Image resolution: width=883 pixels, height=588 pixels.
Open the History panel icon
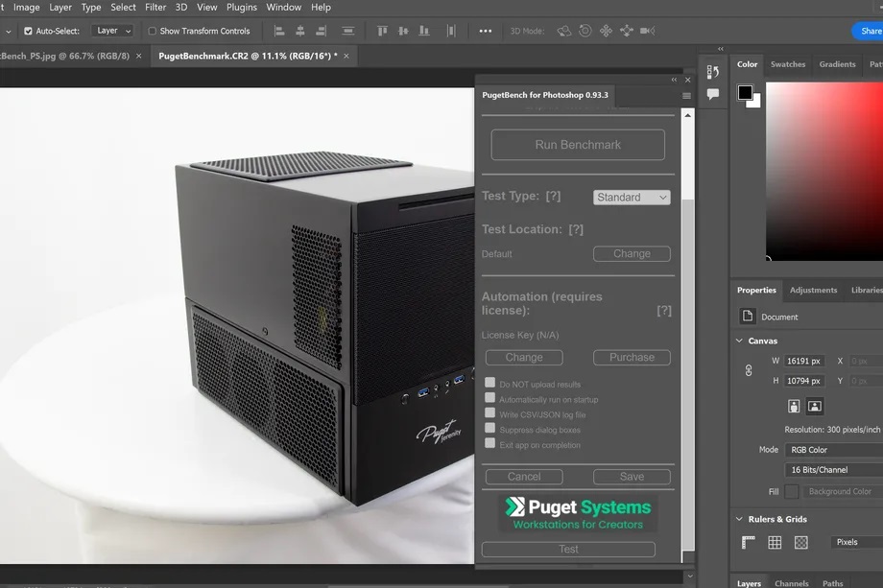coord(713,72)
